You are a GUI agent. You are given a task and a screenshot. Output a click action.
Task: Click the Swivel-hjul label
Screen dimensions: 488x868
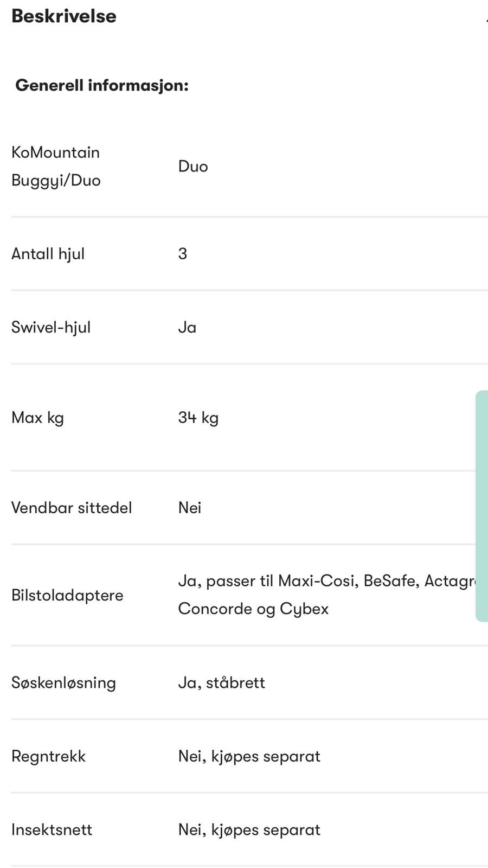pos(51,328)
